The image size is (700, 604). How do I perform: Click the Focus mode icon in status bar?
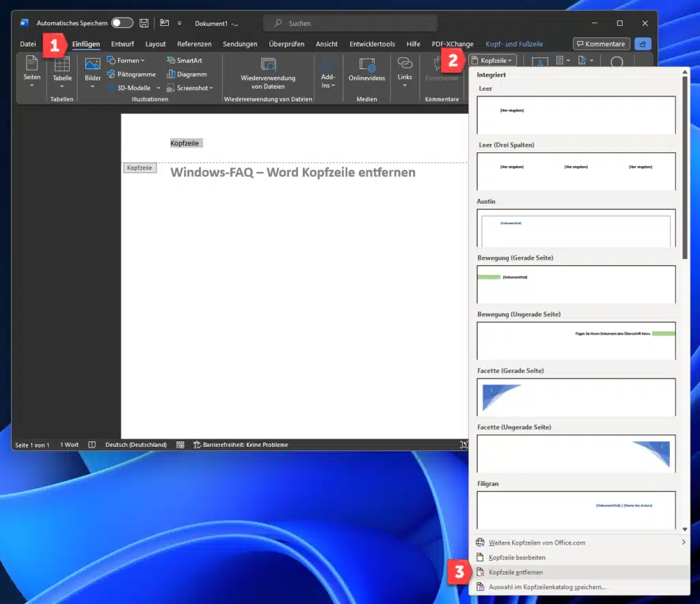(464, 445)
